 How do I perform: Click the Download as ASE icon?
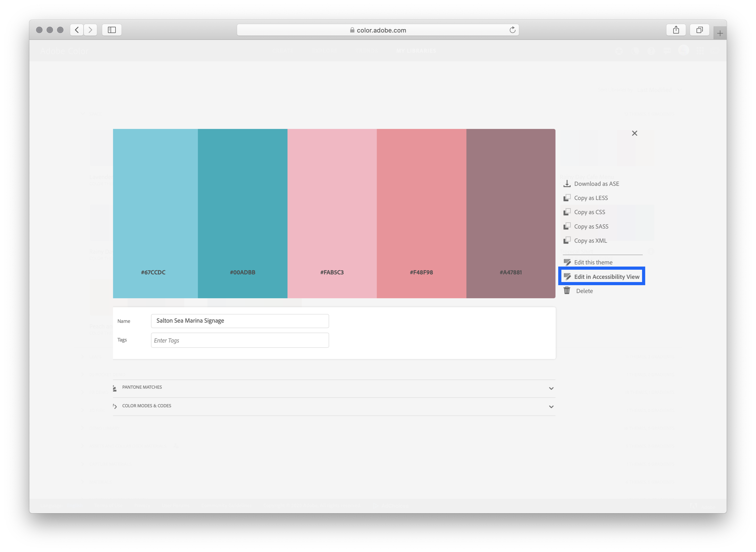[x=566, y=183]
